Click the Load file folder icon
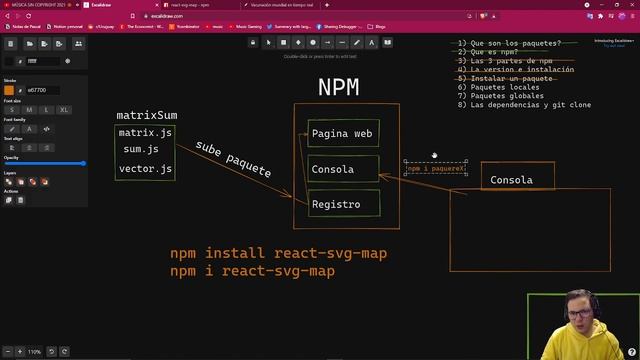Image resolution: width=640 pixels, height=360 pixels. 30,44
